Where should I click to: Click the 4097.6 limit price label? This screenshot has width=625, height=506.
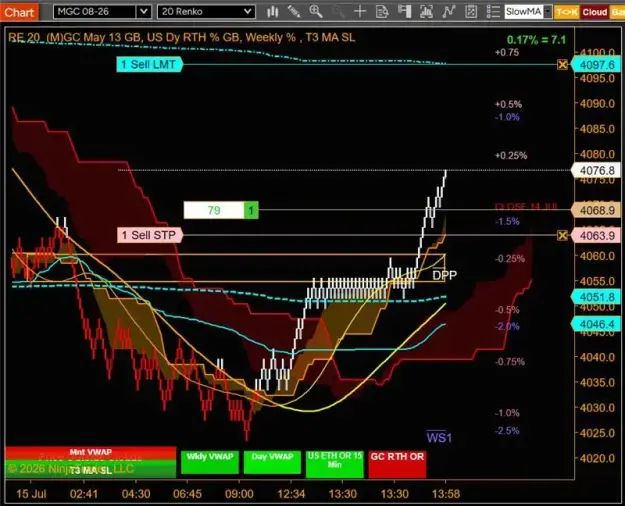click(596, 65)
